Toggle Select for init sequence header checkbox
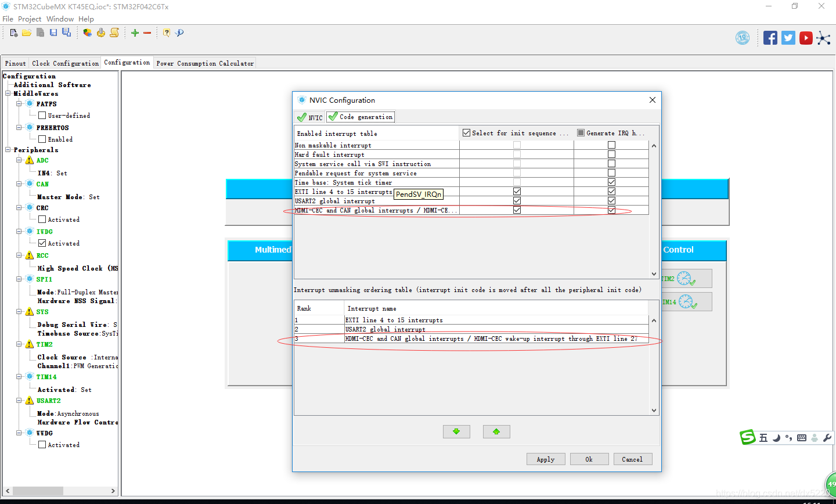The height and width of the screenshot is (504, 836). 466,133
